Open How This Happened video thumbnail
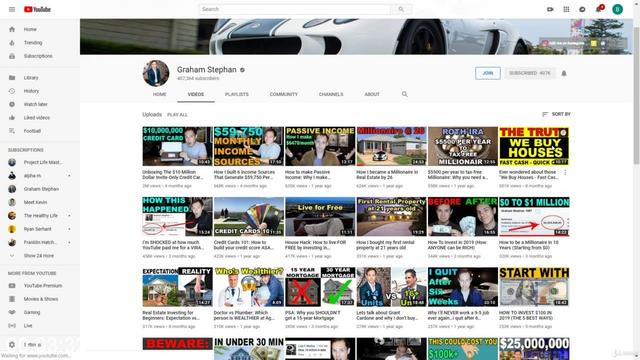 coord(178,216)
